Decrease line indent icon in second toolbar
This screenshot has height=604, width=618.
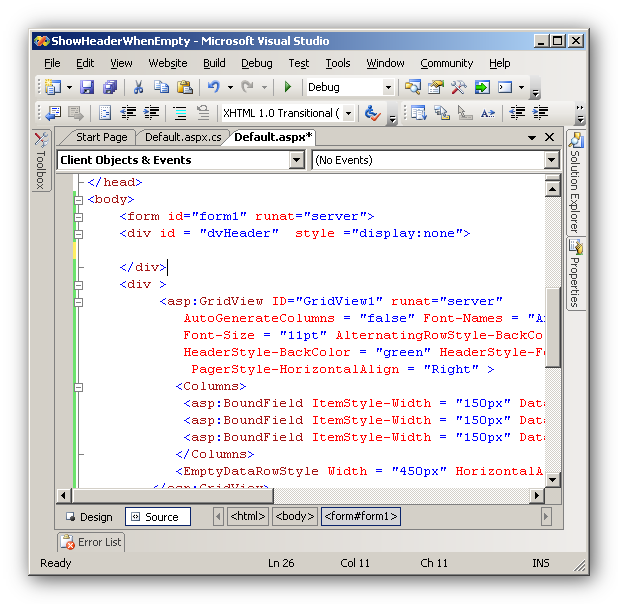click(x=128, y=114)
